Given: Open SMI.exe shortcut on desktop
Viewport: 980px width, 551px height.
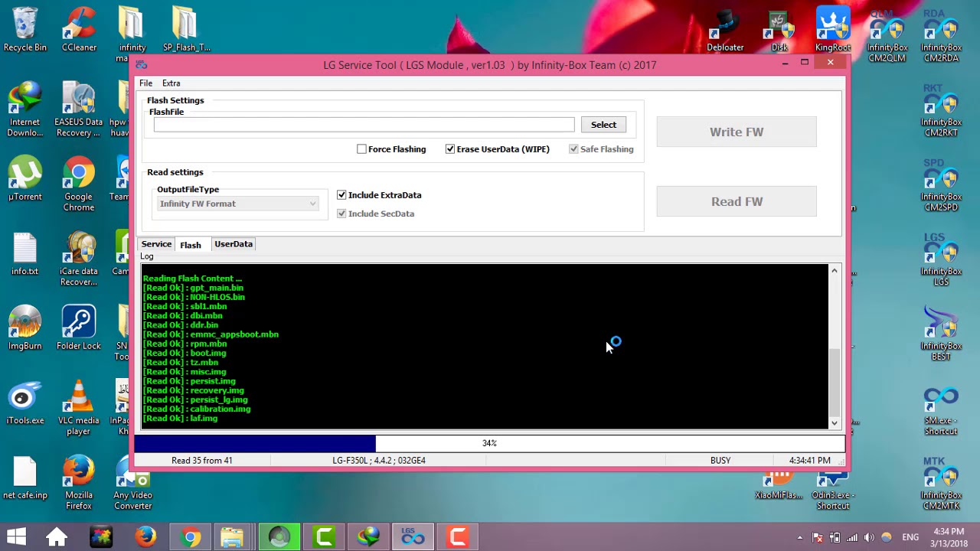Looking at the screenshot, I should pyautogui.click(x=941, y=409).
